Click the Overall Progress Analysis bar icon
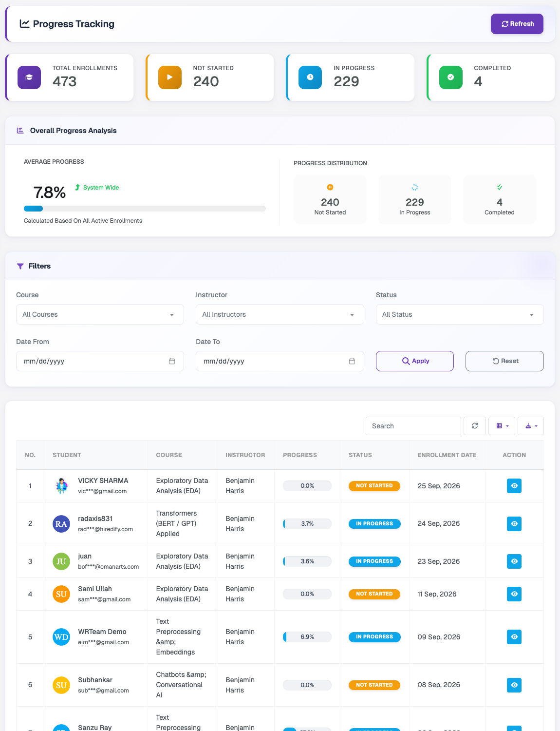 coord(20,131)
